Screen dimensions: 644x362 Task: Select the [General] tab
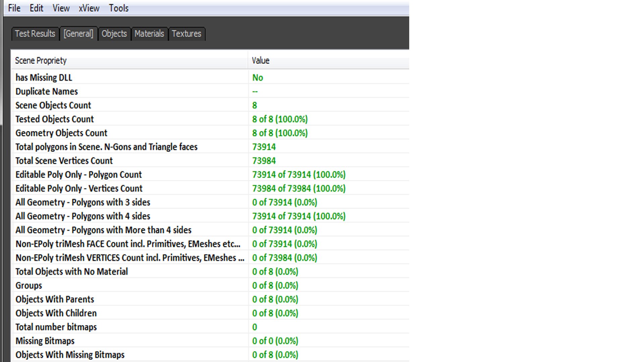[78, 34]
